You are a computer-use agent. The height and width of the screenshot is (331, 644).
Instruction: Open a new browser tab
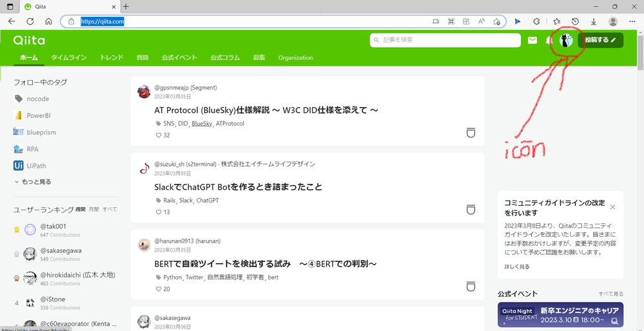(x=126, y=6)
